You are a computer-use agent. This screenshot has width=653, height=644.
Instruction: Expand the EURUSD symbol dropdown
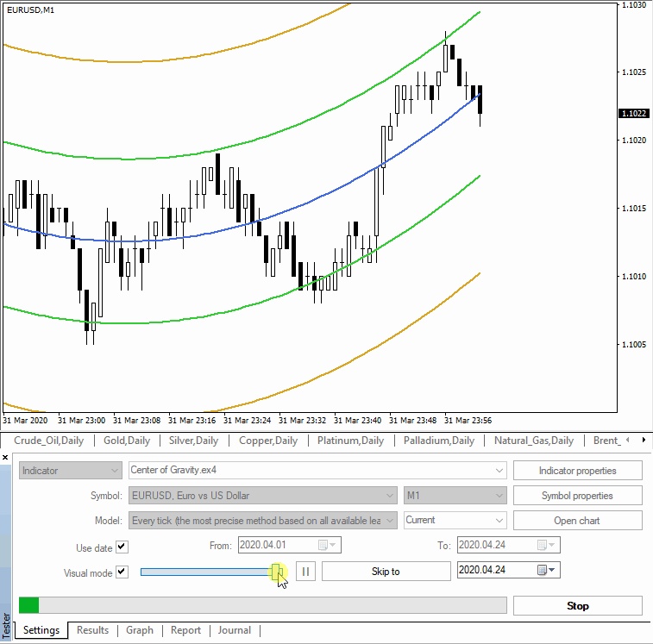click(389, 496)
